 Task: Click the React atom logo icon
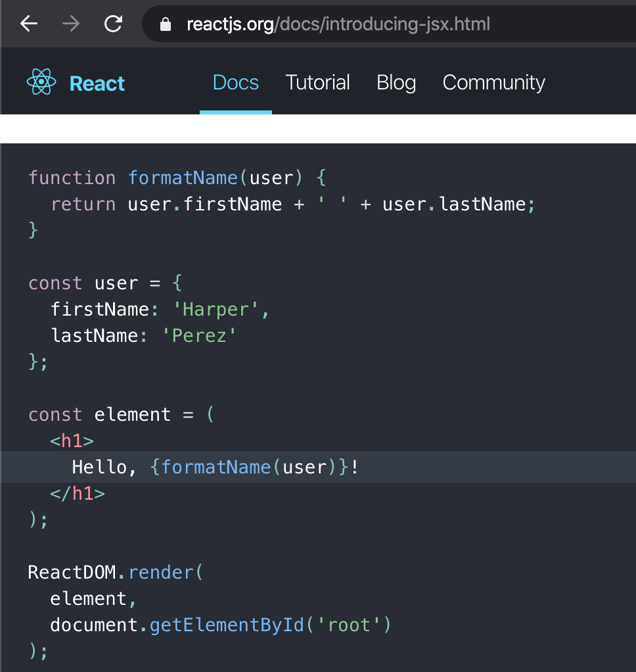tap(41, 82)
